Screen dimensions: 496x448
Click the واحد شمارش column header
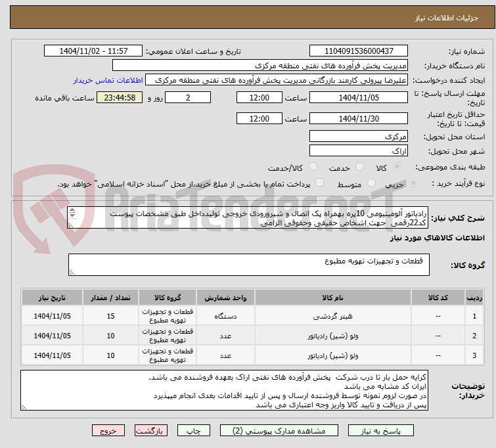tap(225, 298)
